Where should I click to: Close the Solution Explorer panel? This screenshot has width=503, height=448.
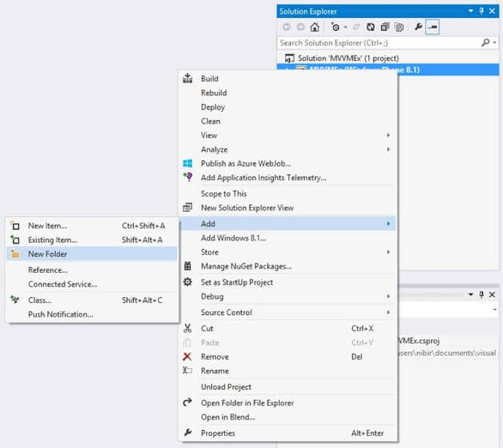tap(492, 11)
